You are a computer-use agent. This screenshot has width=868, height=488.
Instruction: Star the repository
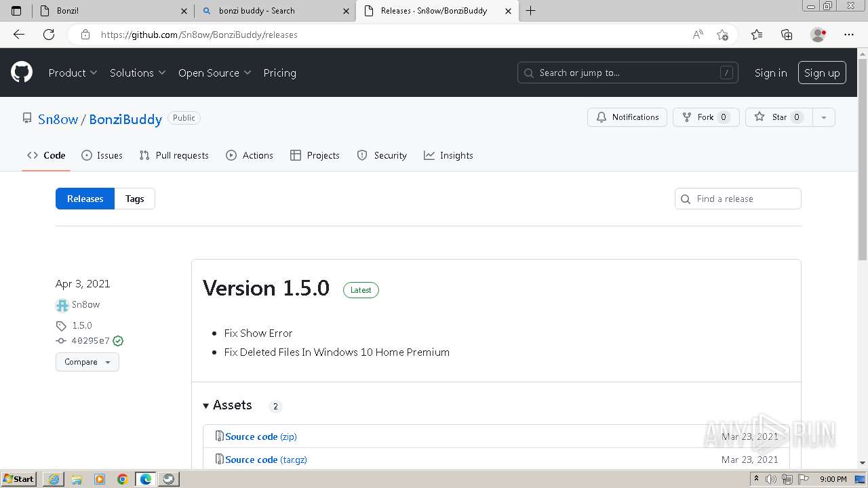click(x=778, y=117)
